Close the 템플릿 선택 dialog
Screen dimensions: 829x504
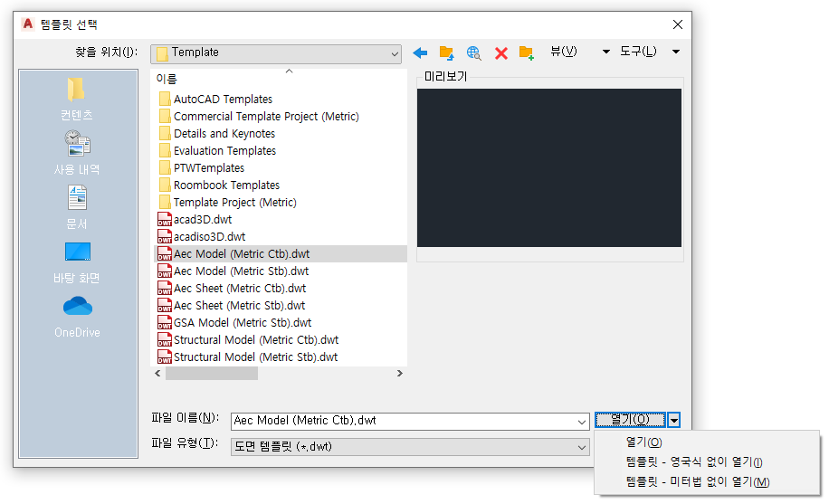[678, 24]
